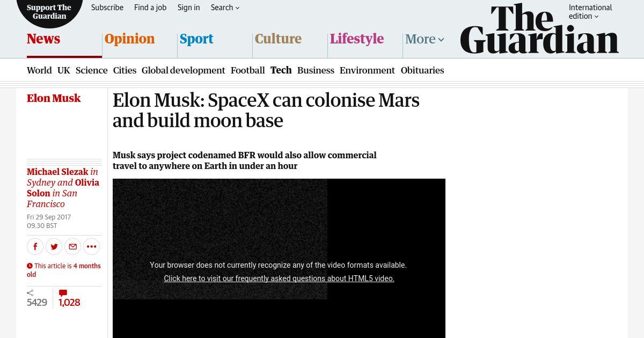The height and width of the screenshot is (338, 644).
Task: Share article on Facebook icon
Action: pos(35,246)
